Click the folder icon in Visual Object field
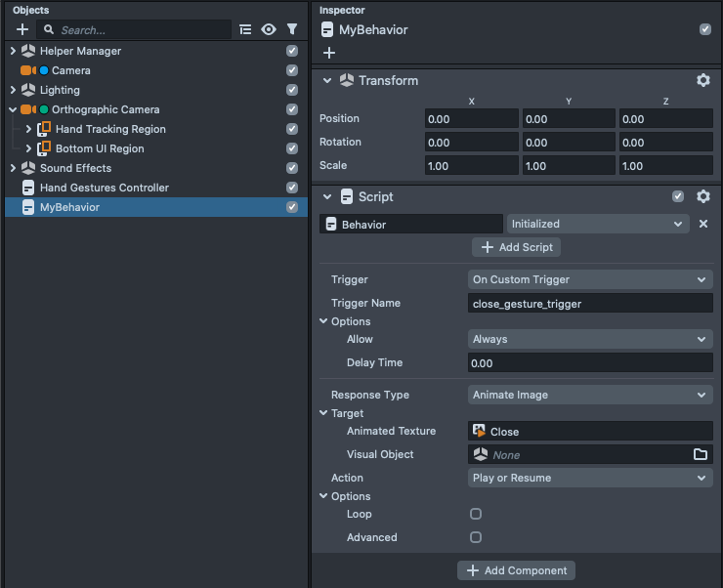723x588 pixels. tap(700, 455)
